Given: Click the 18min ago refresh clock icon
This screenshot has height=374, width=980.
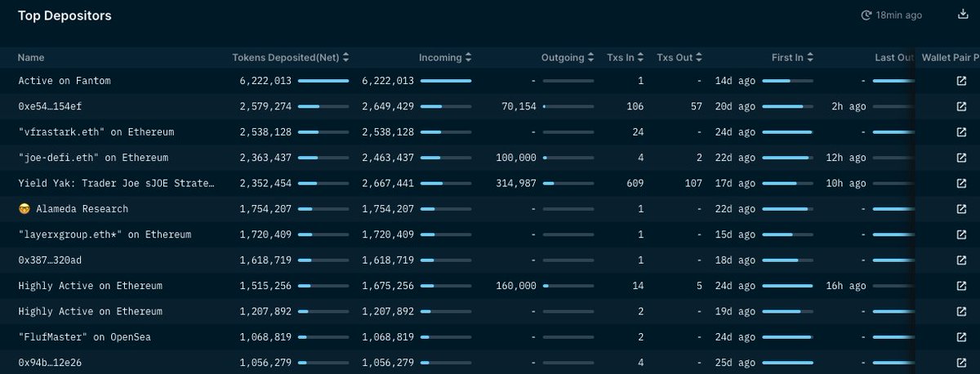Looking at the screenshot, I should pos(867,16).
